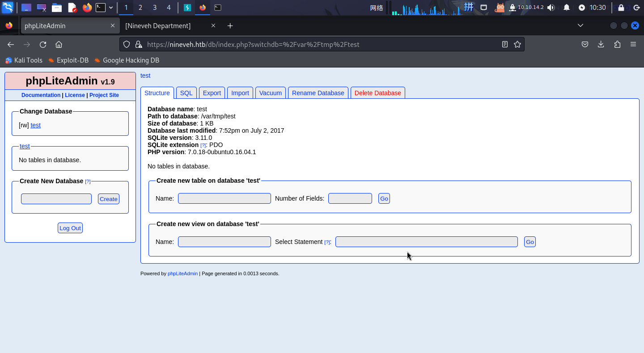The width and height of the screenshot is (644, 353).
Task: Open the Kali applications menu
Action: click(8, 7)
